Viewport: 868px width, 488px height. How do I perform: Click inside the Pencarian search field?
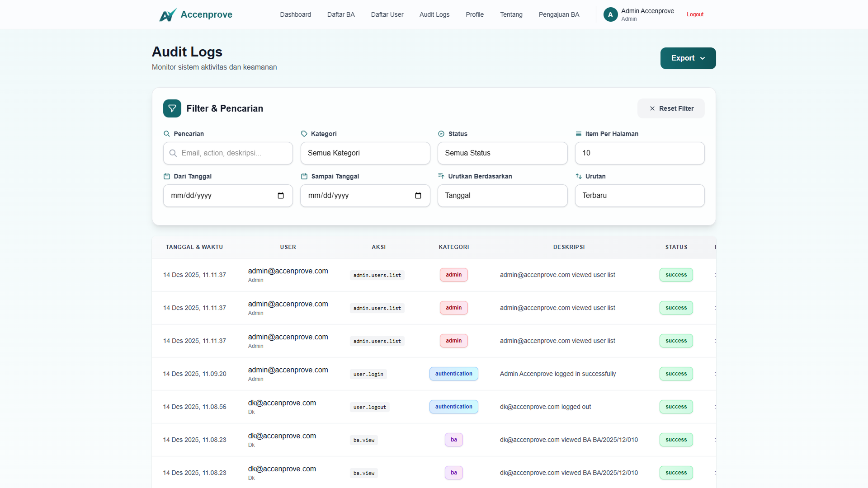click(x=227, y=153)
